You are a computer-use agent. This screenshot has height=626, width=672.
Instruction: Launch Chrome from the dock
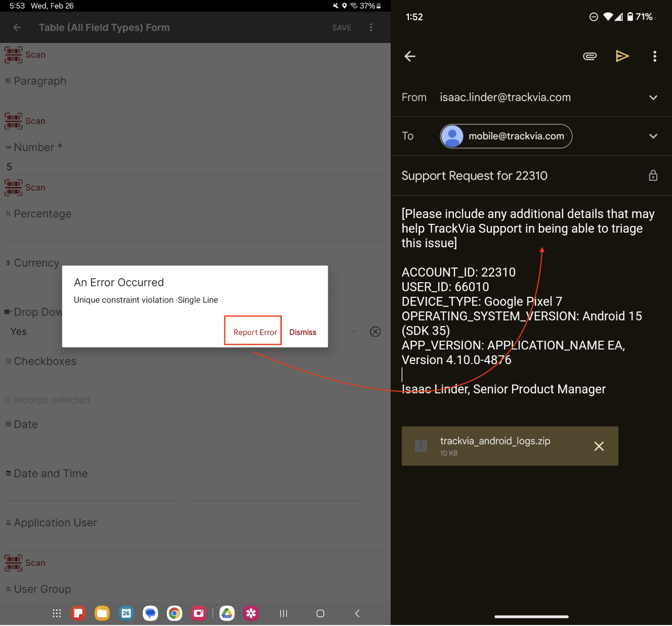pos(175,613)
